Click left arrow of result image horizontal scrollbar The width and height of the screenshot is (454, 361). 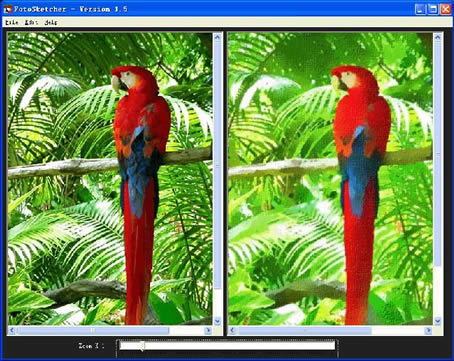(x=232, y=330)
